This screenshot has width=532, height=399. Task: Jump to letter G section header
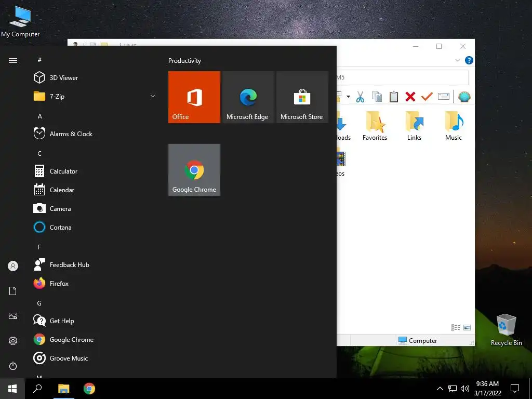point(39,303)
